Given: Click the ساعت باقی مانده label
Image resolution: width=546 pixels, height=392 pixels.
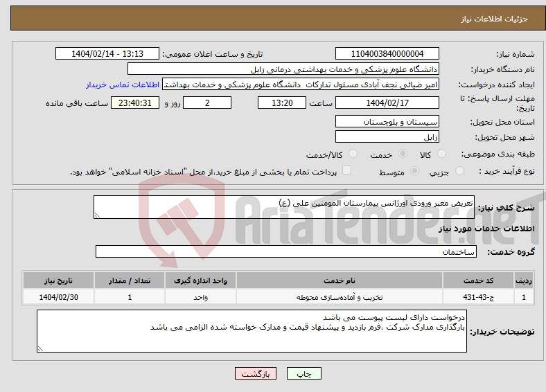Looking at the screenshot, I should (77, 103).
